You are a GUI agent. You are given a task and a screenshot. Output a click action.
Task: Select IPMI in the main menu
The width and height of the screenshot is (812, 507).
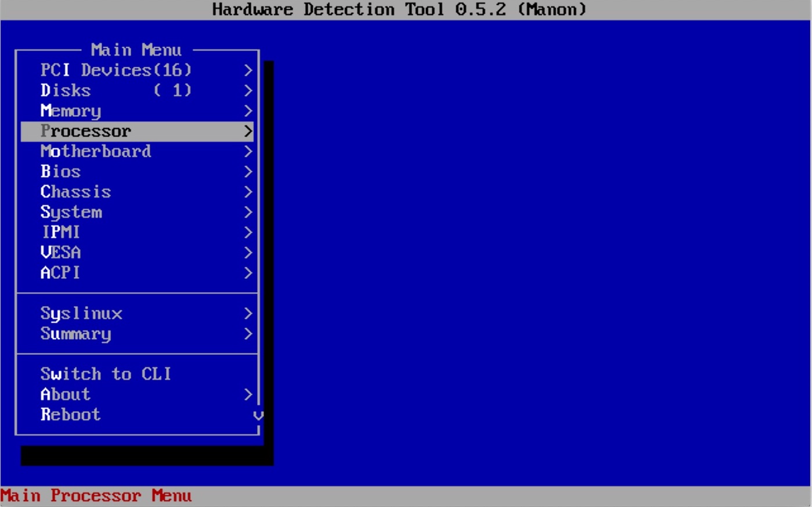tap(60, 232)
